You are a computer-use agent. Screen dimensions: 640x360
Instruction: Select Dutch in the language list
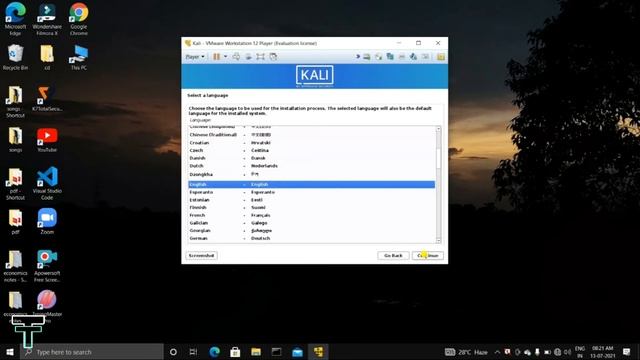click(x=311, y=166)
